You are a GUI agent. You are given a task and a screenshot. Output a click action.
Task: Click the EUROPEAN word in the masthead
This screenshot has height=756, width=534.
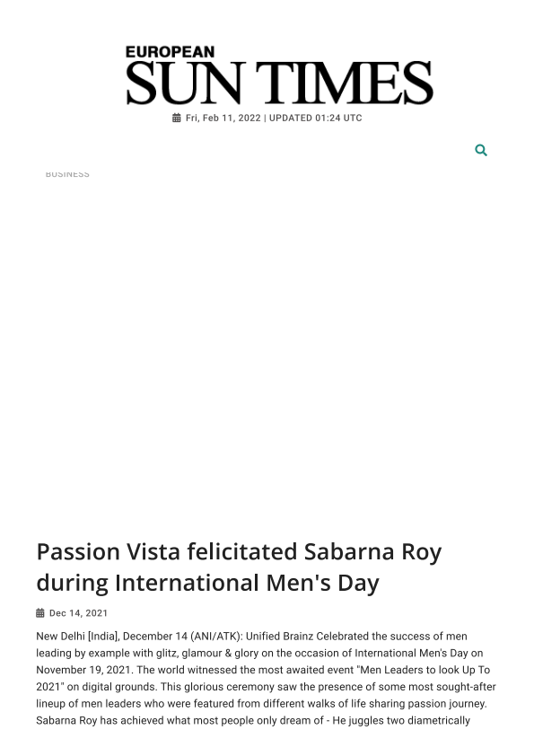[171, 51]
